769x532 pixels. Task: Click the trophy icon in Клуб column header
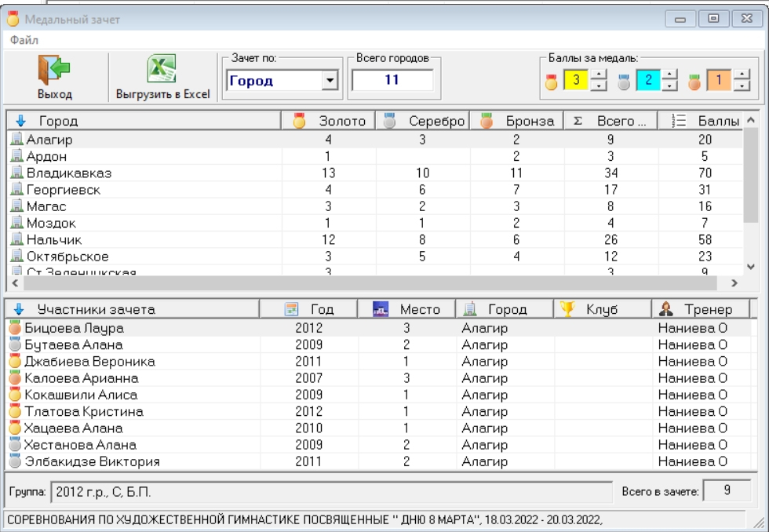(567, 309)
